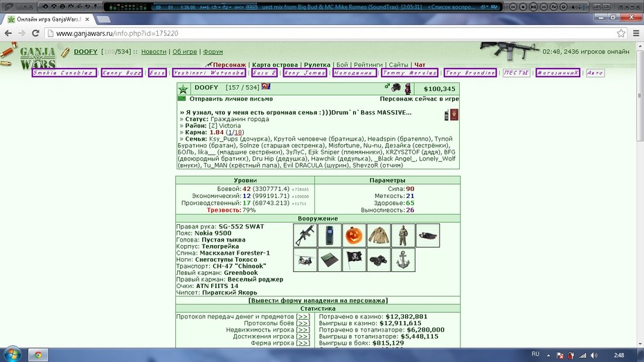Click the syndicate badge icon after [157 / 534]
The height and width of the screenshot is (362, 644).
266,87
